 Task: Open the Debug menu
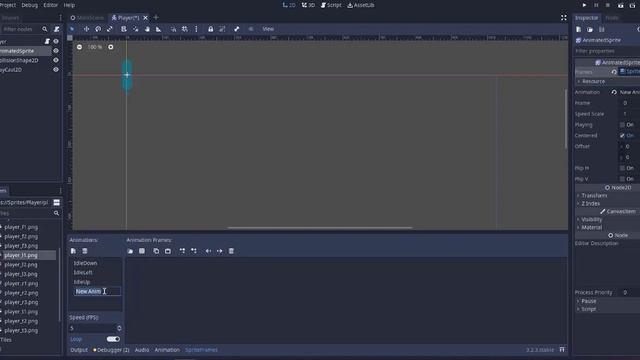coord(29,5)
